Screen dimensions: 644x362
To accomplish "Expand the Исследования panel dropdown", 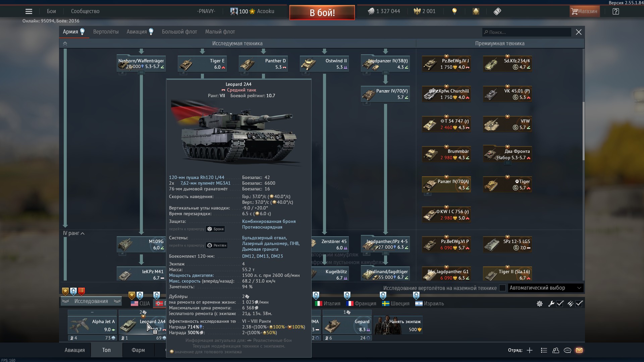I will 91,301.
